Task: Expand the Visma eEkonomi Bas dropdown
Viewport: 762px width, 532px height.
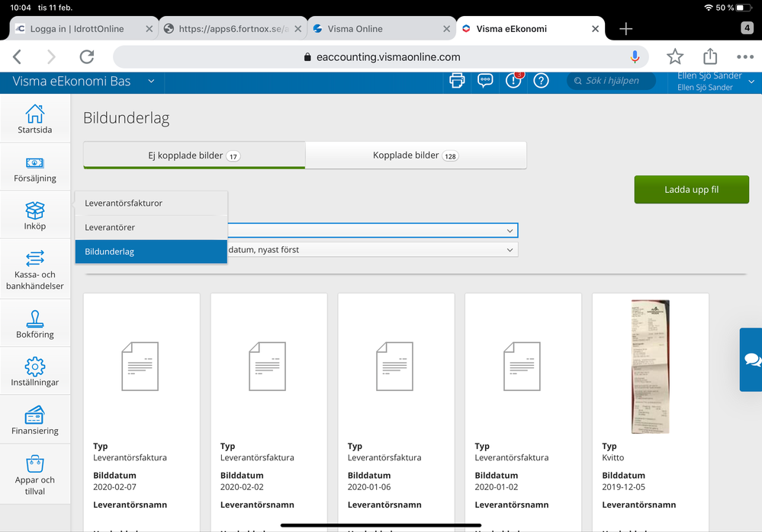Action: 151,82
